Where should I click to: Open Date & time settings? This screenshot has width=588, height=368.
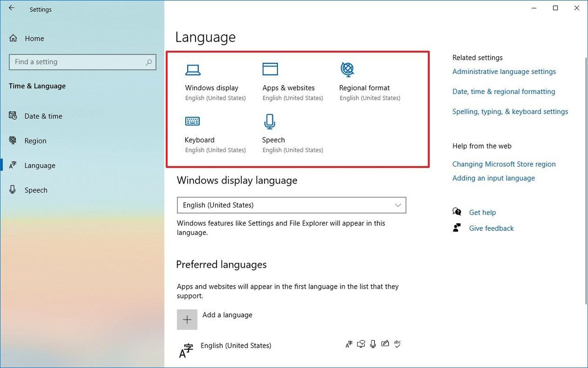[43, 116]
